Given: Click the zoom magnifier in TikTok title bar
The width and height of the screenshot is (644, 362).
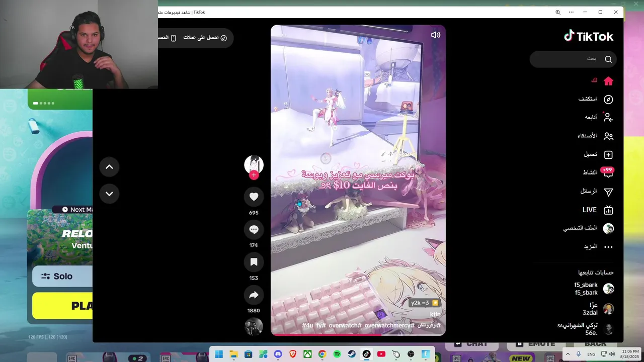Looking at the screenshot, I should [557, 12].
